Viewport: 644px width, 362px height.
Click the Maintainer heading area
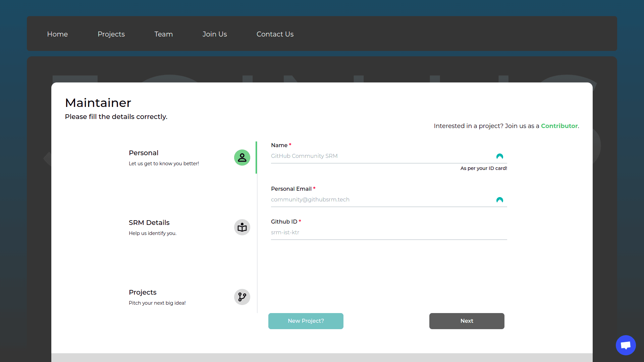click(98, 103)
